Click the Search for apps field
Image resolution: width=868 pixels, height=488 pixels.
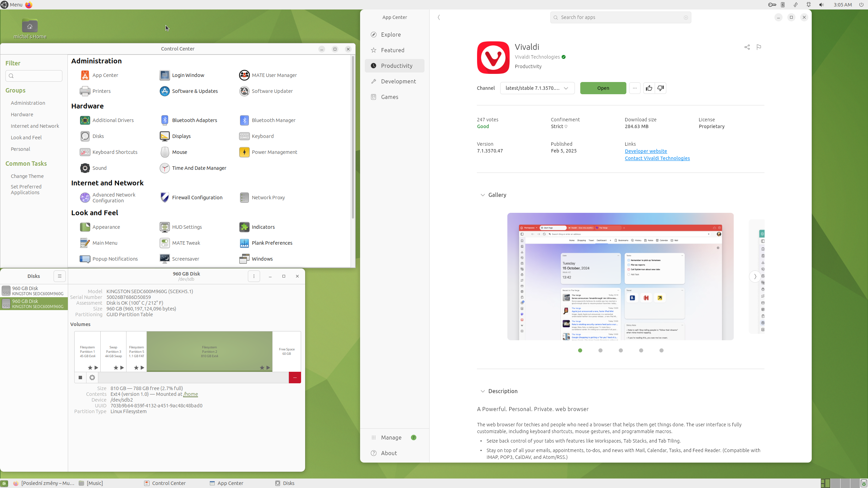pos(620,17)
